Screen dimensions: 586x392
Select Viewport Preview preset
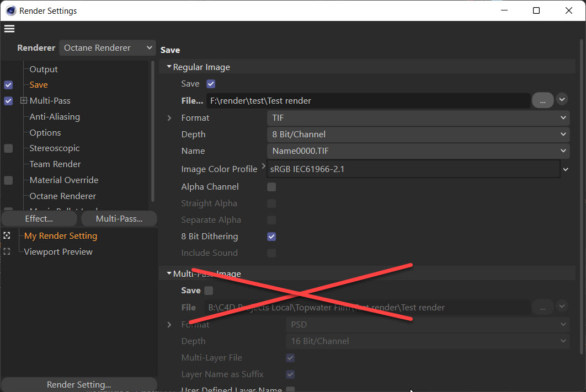click(x=58, y=252)
